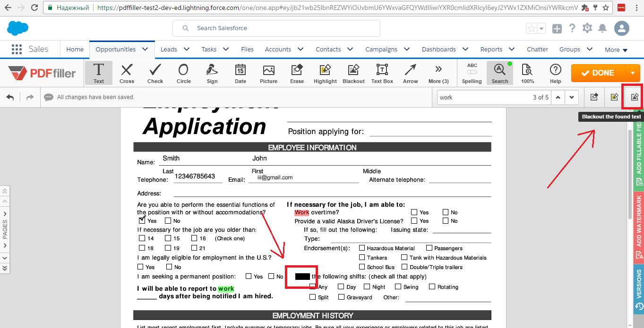Screen dimensions: 644x328
Task: Click the Highlight found text icon
Action: coord(614,97)
